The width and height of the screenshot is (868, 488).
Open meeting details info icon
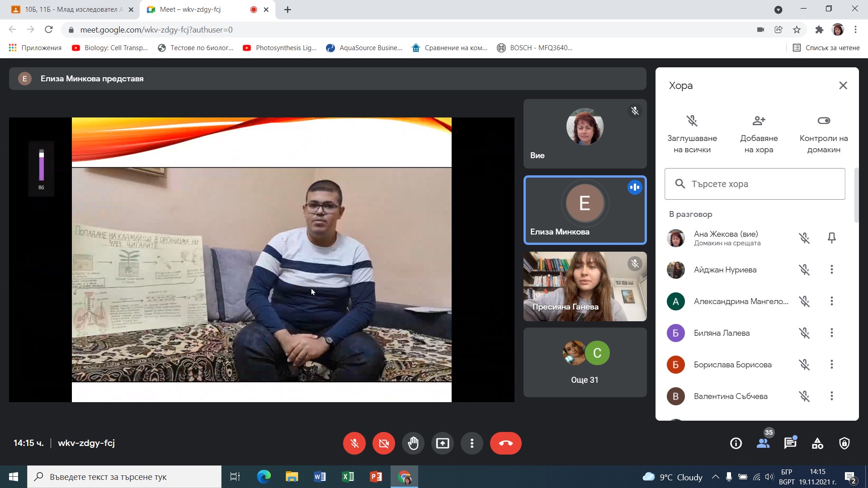(736, 443)
